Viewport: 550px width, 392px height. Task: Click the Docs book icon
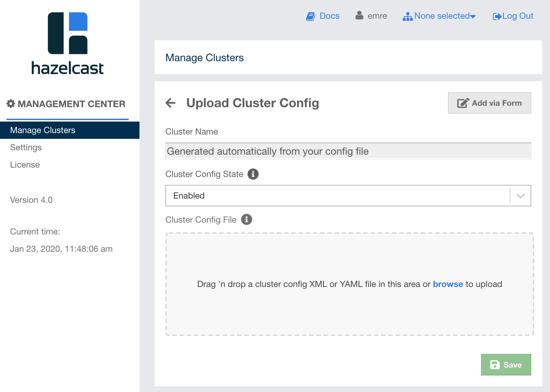coord(310,16)
